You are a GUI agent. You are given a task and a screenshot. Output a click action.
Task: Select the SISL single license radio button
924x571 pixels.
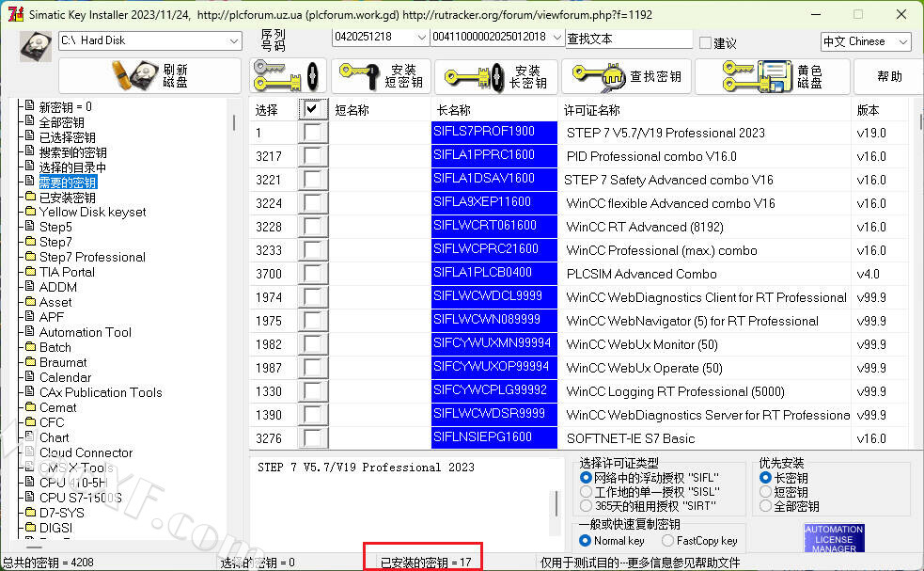coord(587,491)
